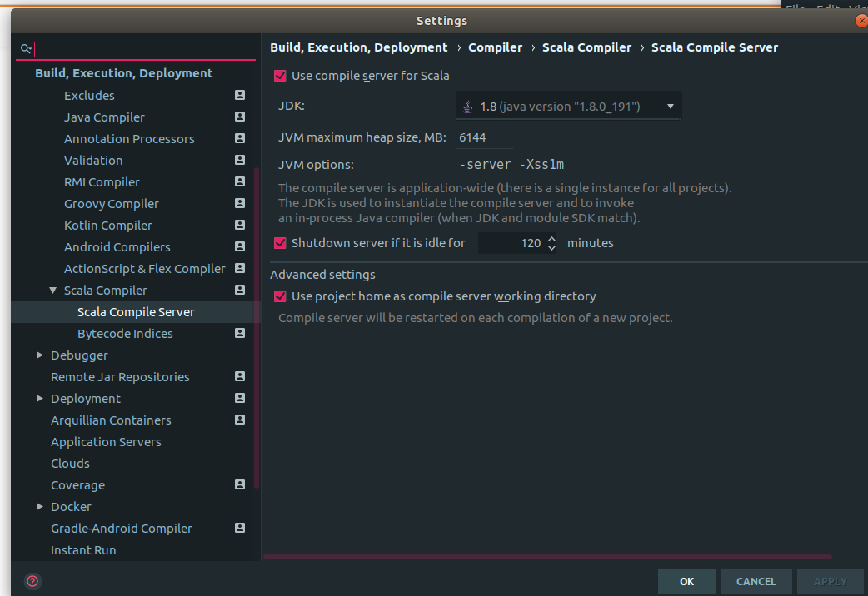Screen dimensions: 868x596
Task: Click the JVM options text field
Action: (566, 165)
